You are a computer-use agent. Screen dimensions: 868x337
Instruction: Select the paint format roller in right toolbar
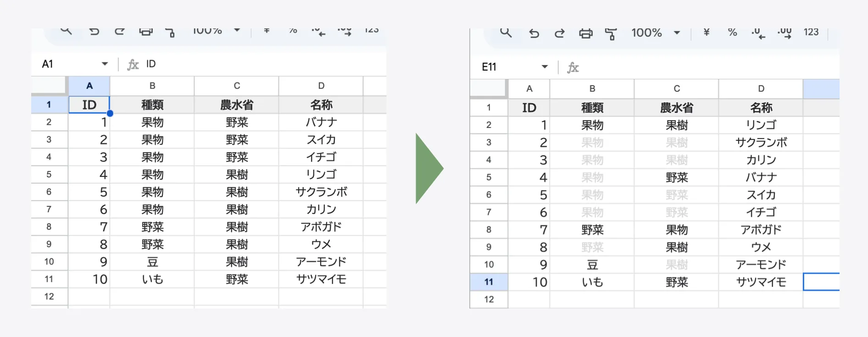(611, 33)
